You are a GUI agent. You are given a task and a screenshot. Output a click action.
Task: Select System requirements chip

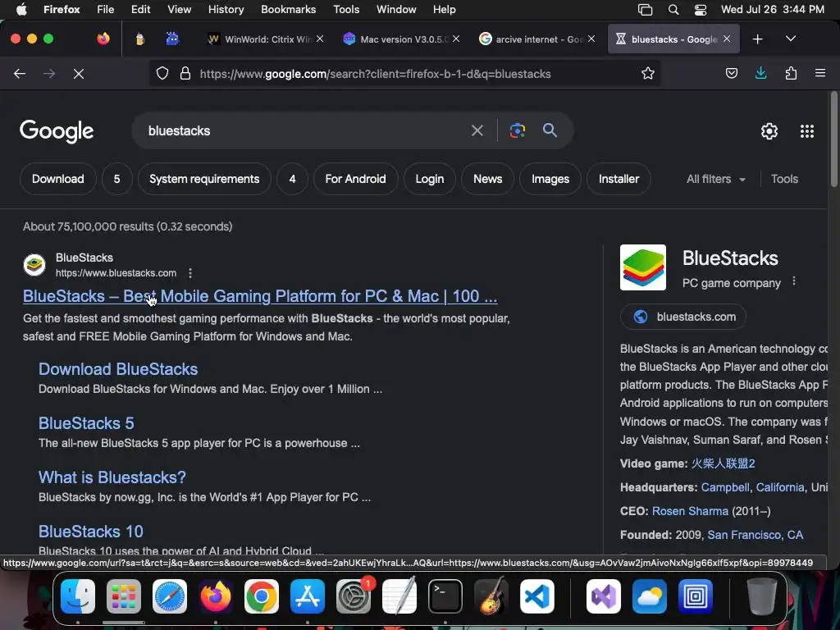[x=204, y=179]
